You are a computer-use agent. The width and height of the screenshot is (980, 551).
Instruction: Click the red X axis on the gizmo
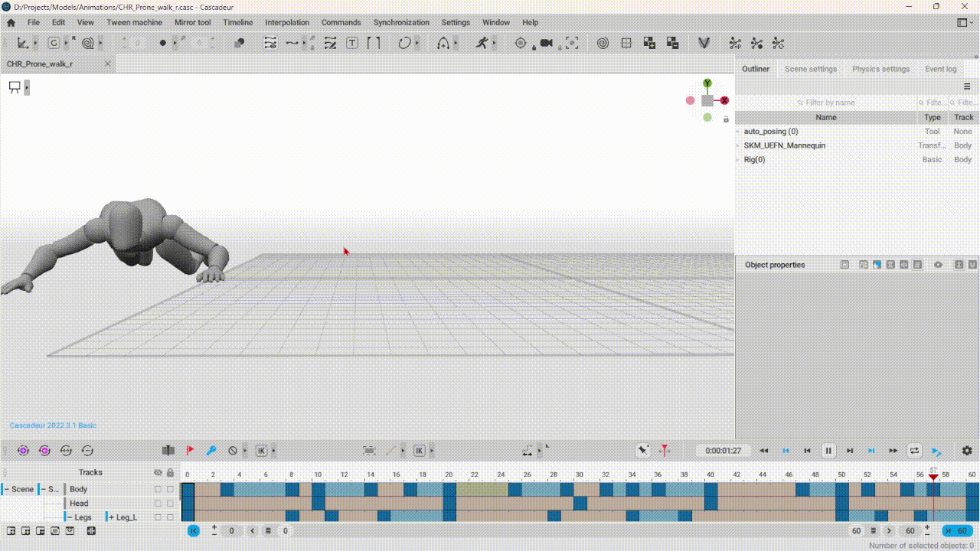724,100
